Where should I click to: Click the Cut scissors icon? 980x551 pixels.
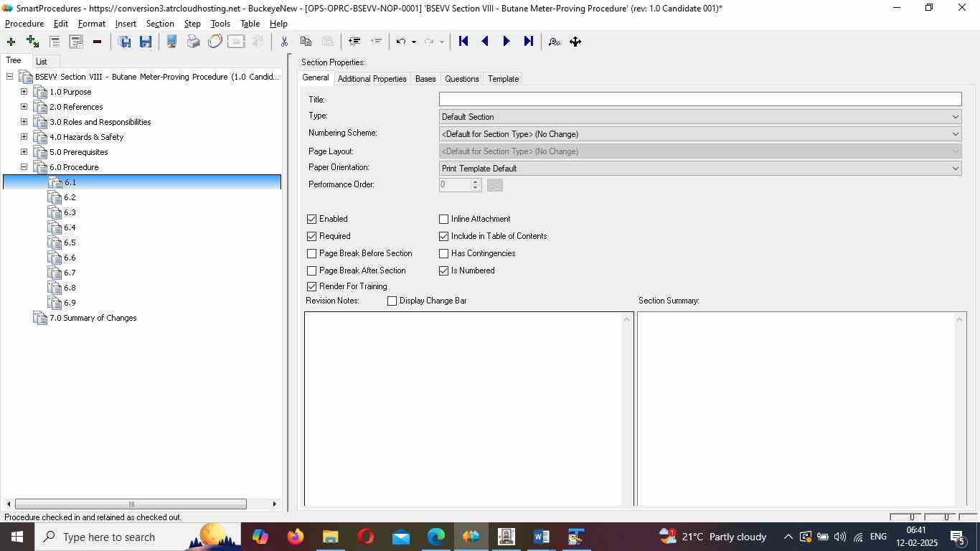coord(284,42)
